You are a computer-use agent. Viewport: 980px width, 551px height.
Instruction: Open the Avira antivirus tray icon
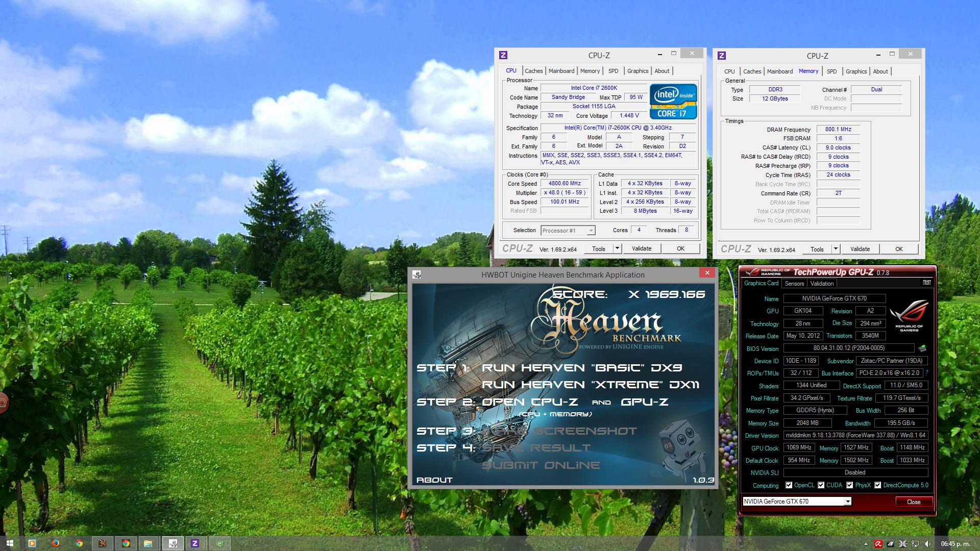(x=878, y=544)
